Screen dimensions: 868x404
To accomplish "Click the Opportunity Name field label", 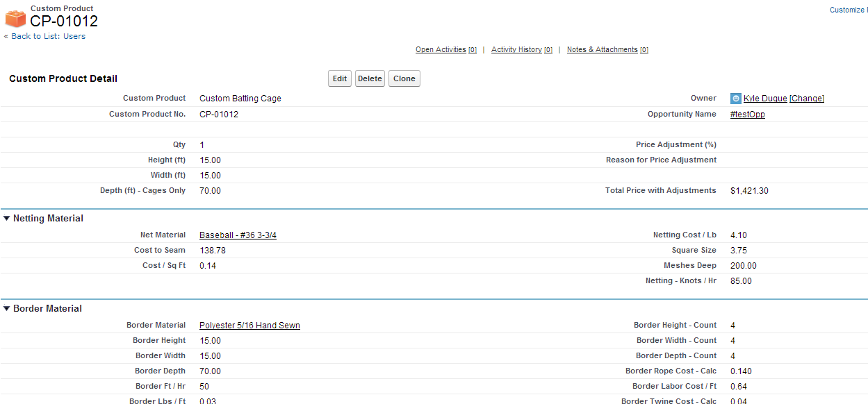I will pos(682,114).
